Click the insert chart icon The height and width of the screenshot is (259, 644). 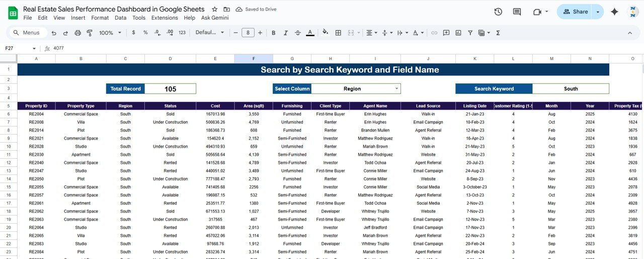[458, 33]
